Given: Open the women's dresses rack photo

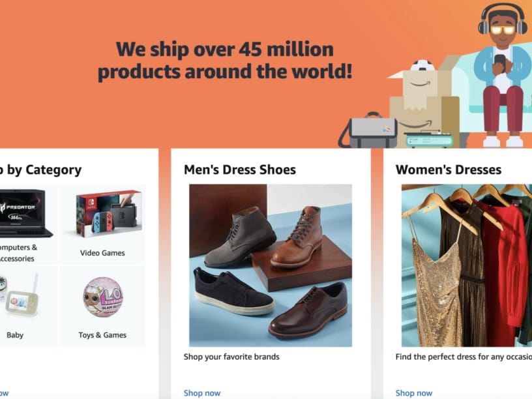Looking at the screenshot, I should point(466,265).
